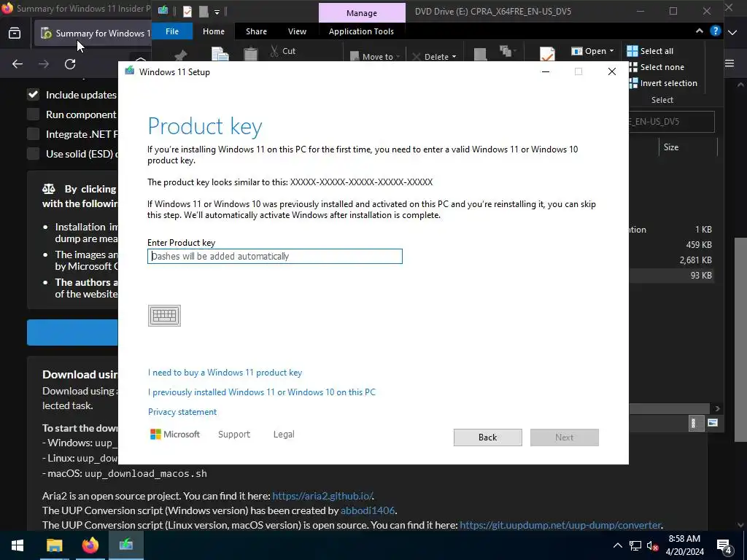Click the muted volume tray icon
Screen dimensions: 747x560
tap(653, 545)
